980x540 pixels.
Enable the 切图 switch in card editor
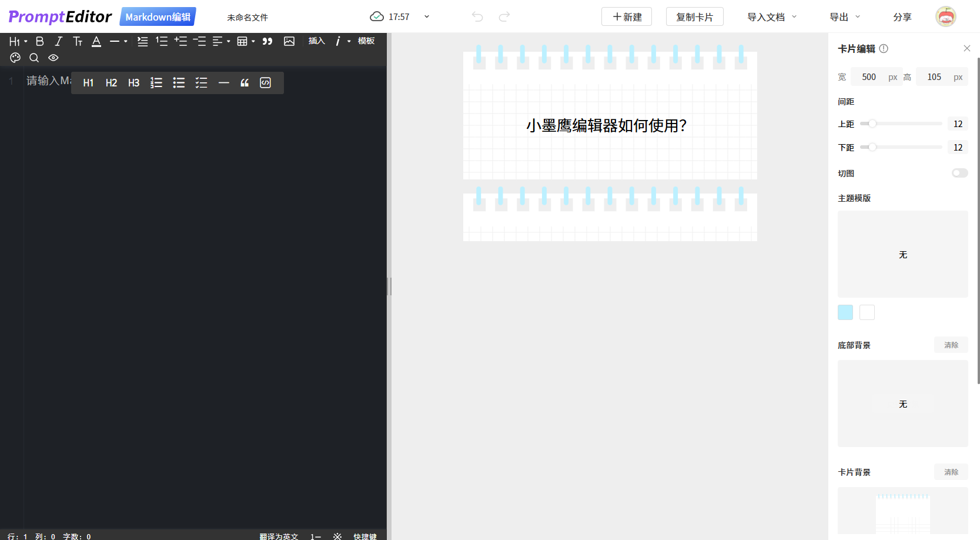point(959,173)
